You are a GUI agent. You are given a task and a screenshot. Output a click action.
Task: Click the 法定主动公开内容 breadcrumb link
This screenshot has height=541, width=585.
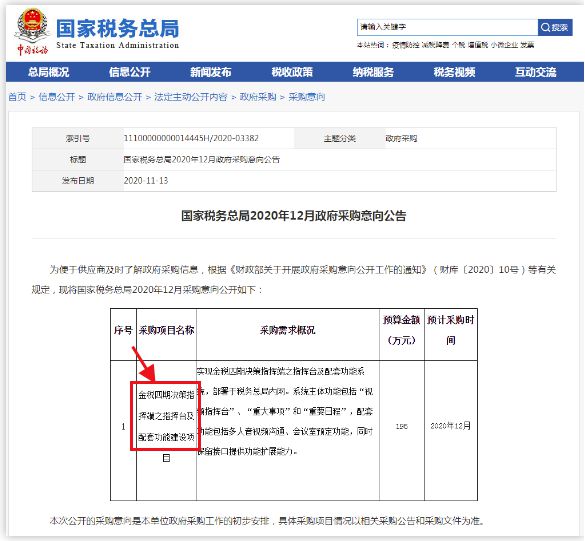point(191,97)
